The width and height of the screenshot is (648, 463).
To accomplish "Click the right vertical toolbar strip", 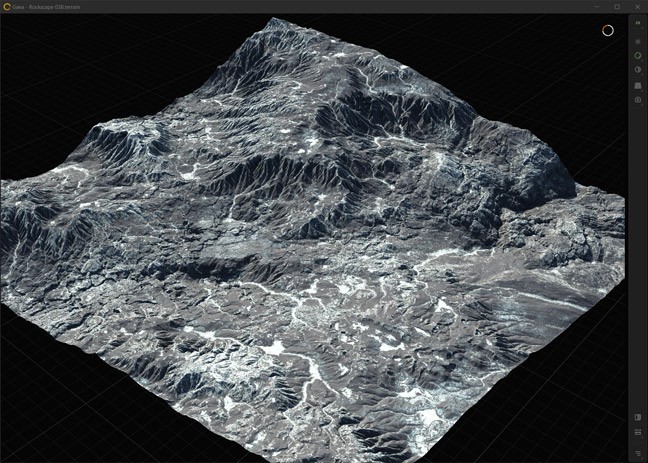I will (x=638, y=250).
